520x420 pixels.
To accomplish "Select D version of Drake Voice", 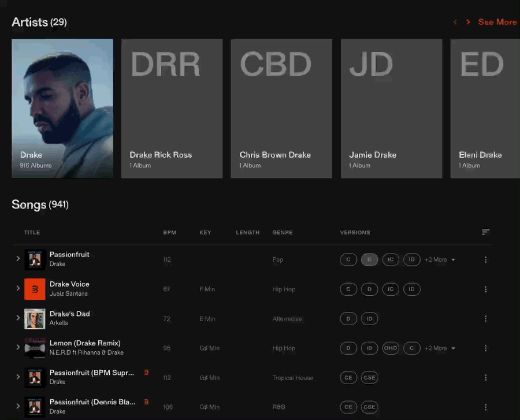I will [x=369, y=289].
